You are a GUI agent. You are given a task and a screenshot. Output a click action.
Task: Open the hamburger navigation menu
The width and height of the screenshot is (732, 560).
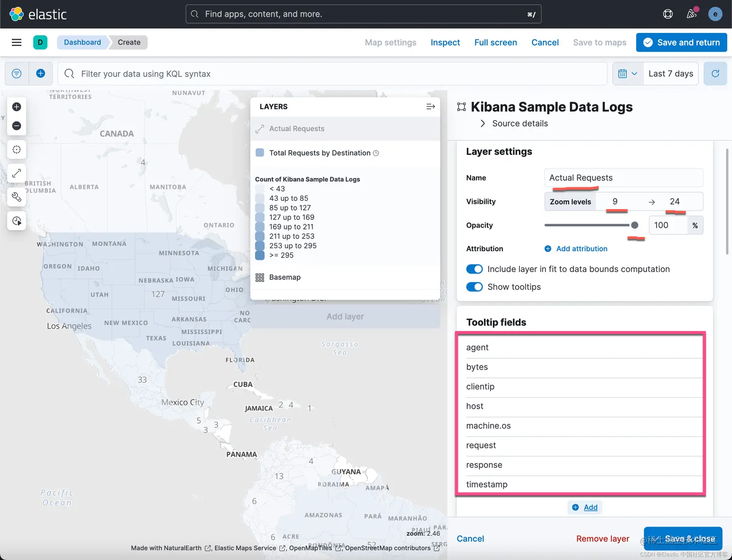click(x=16, y=43)
